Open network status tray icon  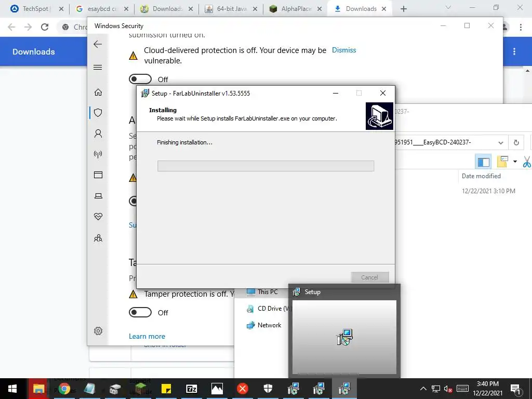pos(436,389)
